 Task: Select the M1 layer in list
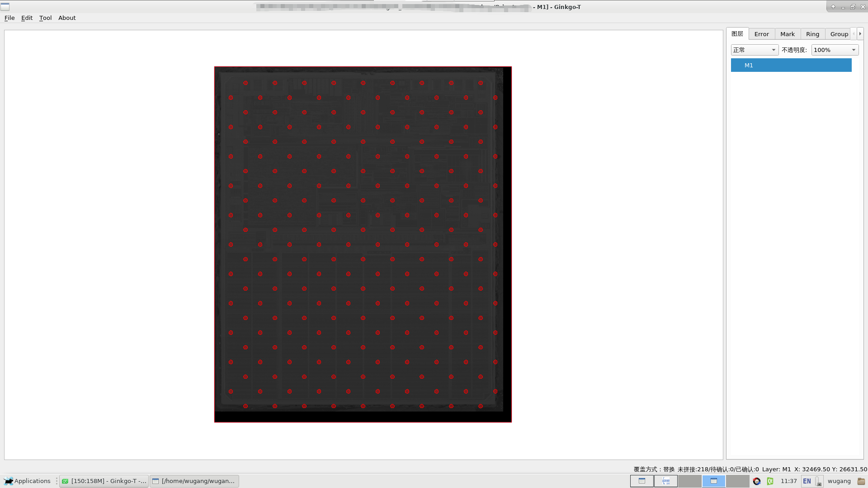791,65
